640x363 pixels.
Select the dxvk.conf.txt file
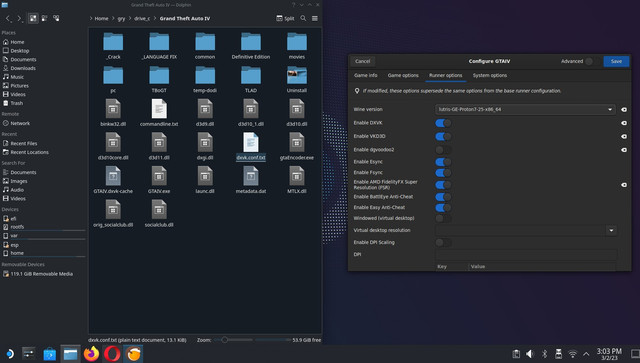tap(251, 147)
